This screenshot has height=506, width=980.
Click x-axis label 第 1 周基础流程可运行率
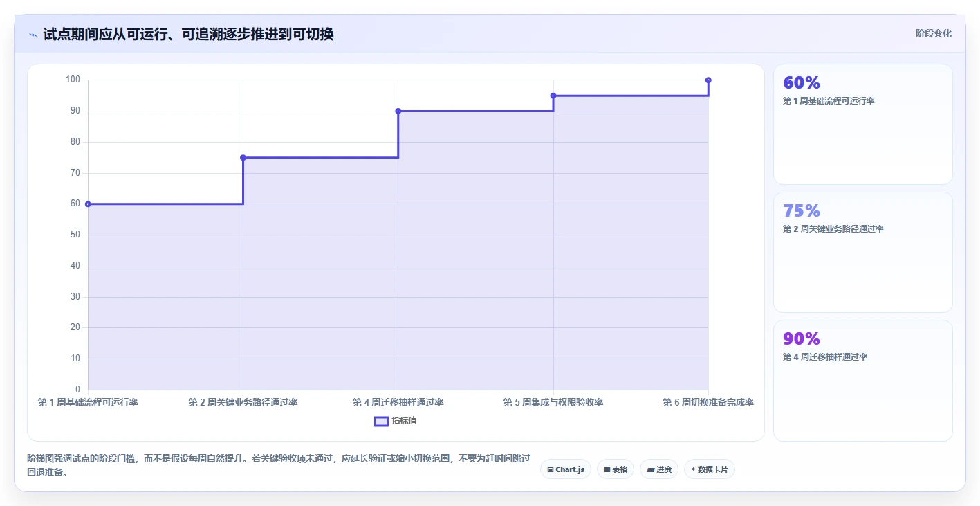click(x=88, y=402)
